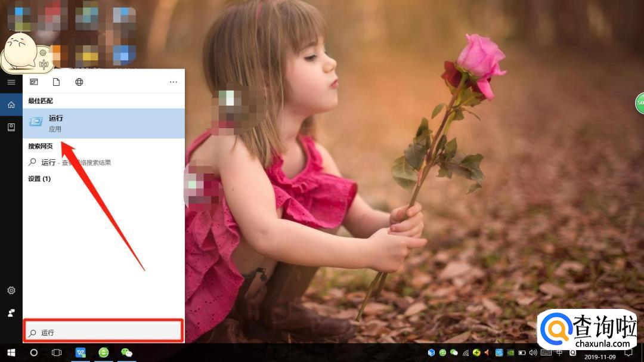Open the volume speaker tray icon
Image resolution: width=644 pixels, height=362 pixels.
(x=533, y=352)
